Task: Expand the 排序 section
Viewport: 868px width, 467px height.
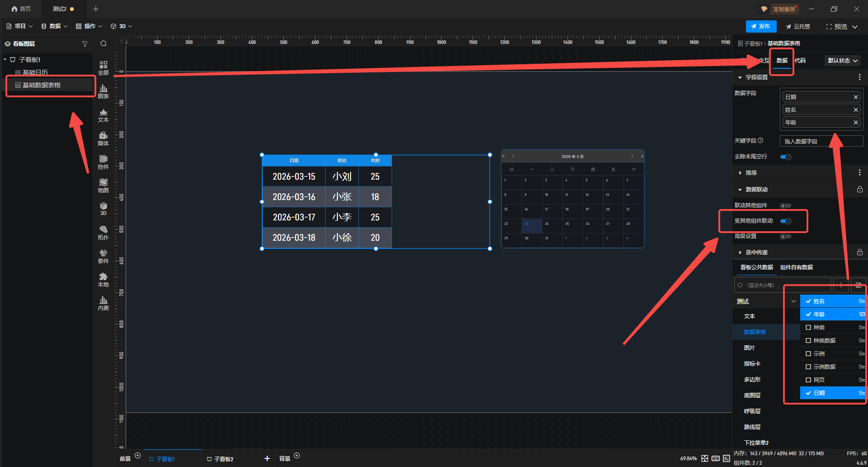Action: 751,173
